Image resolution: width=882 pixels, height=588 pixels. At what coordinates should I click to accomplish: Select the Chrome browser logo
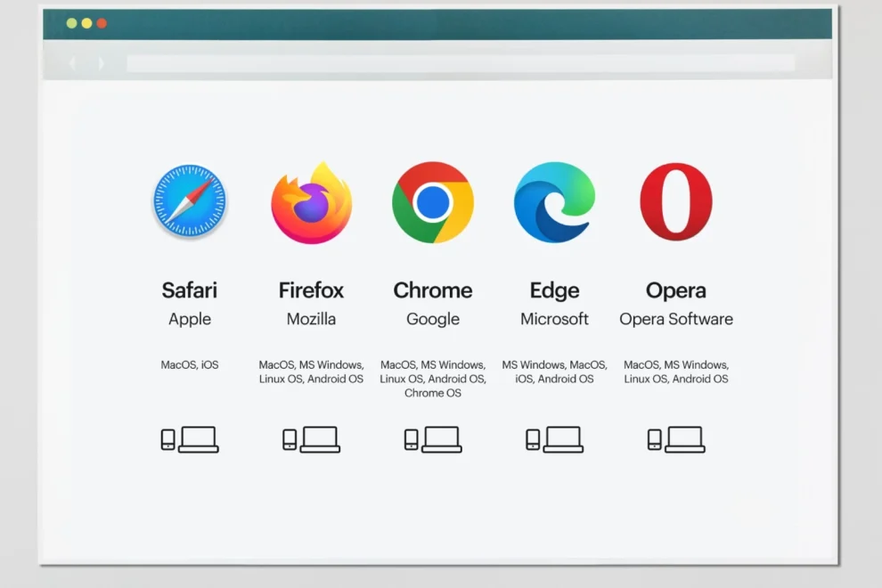433,202
